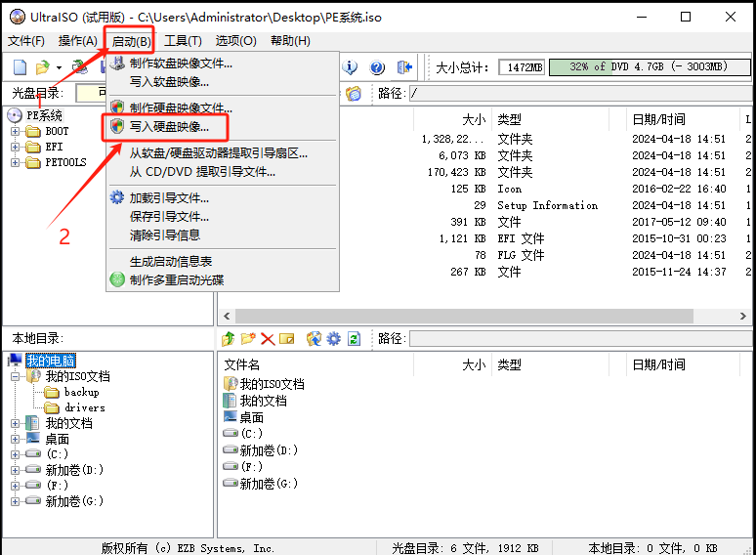Click the New file toolbar icon

click(x=20, y=67)
